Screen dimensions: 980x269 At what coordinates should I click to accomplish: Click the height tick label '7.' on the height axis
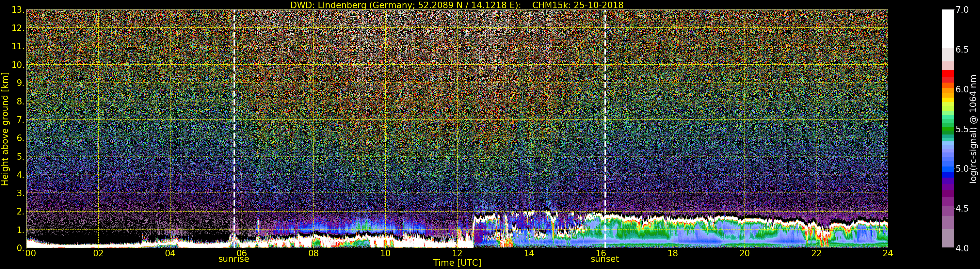pos(21,120)
